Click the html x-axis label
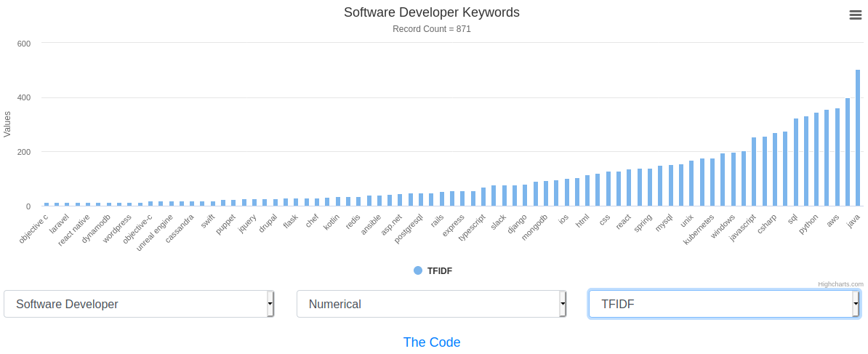The width and height of the screenshot is (868, 354). 582,221
